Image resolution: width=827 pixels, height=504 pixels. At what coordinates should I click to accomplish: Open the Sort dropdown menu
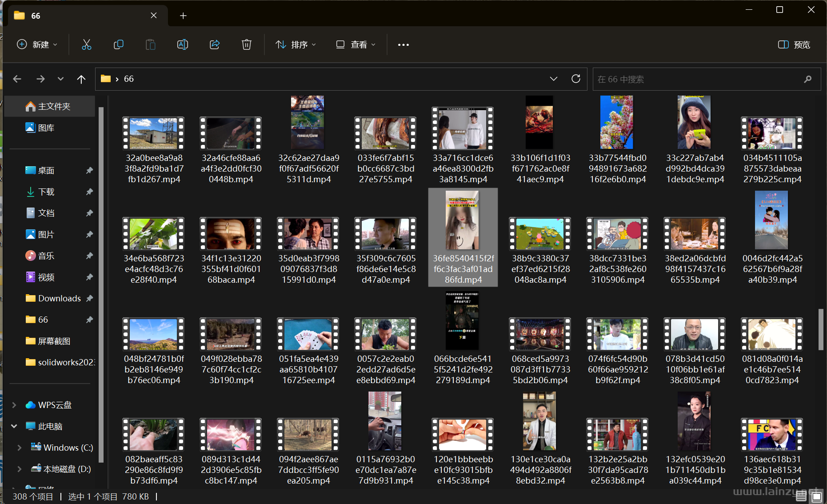click(296, 44)
